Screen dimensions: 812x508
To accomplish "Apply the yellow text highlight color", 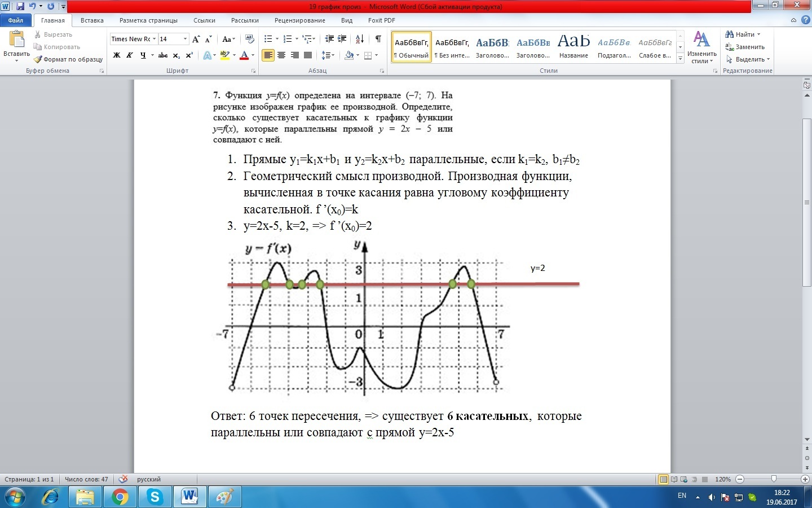I will (224, 55).
